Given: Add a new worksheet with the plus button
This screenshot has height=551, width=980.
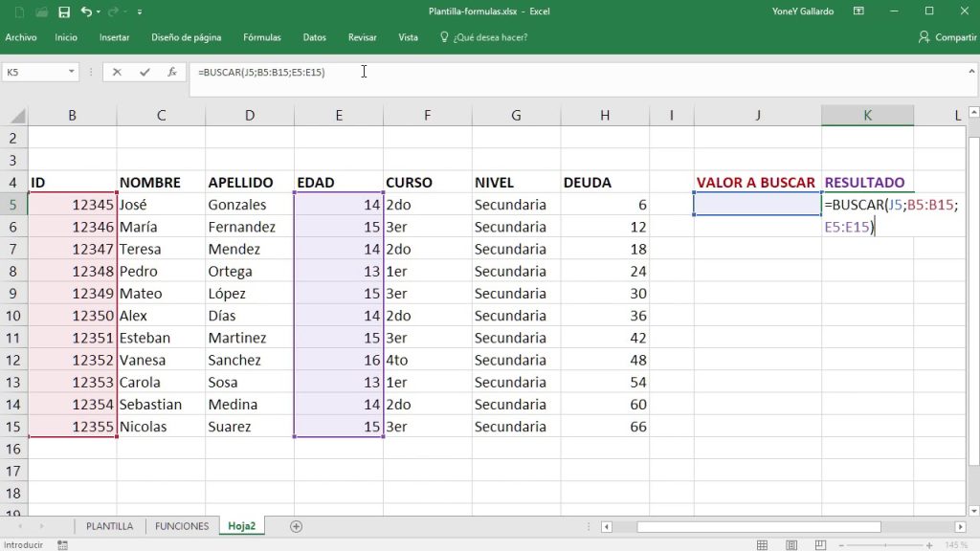Looking at the screenshot, I should tap(296, 525).
